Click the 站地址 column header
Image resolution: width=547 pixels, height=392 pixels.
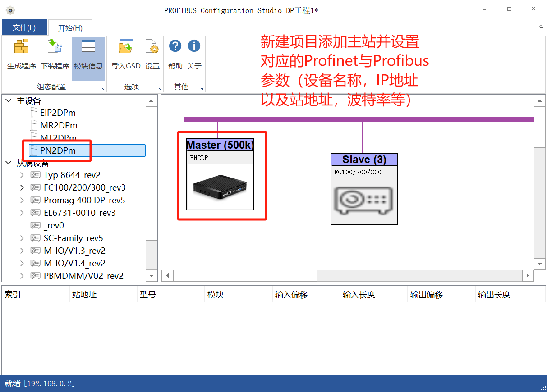click(103, 295)
